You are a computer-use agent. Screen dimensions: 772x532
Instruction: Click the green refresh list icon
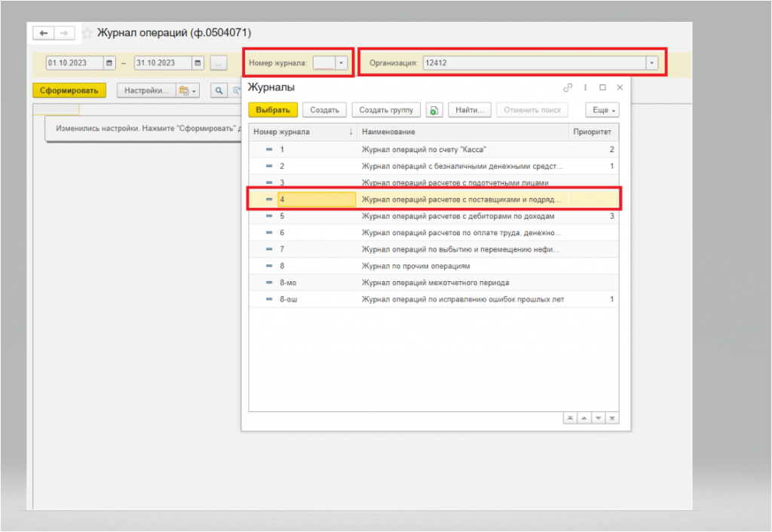pyautogui.click(x=433, y=110)
